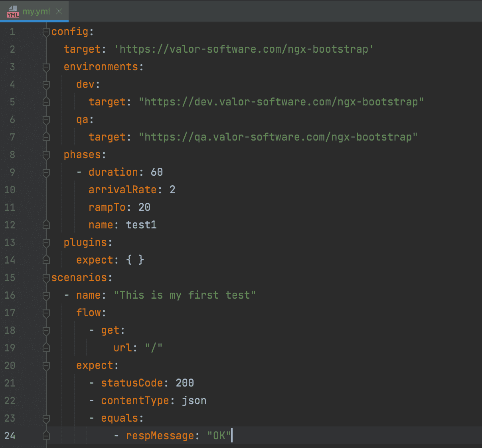The width and height of the screenshot is (482, 448).
Task: Click the contentType json value
Action: tap(194, 401)
